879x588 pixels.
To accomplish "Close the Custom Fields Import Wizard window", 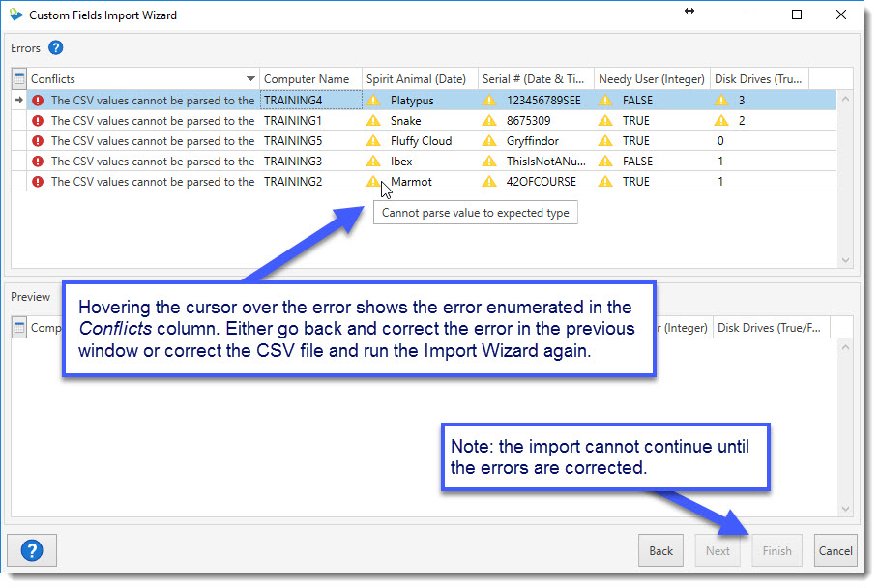I will [841, 15].
